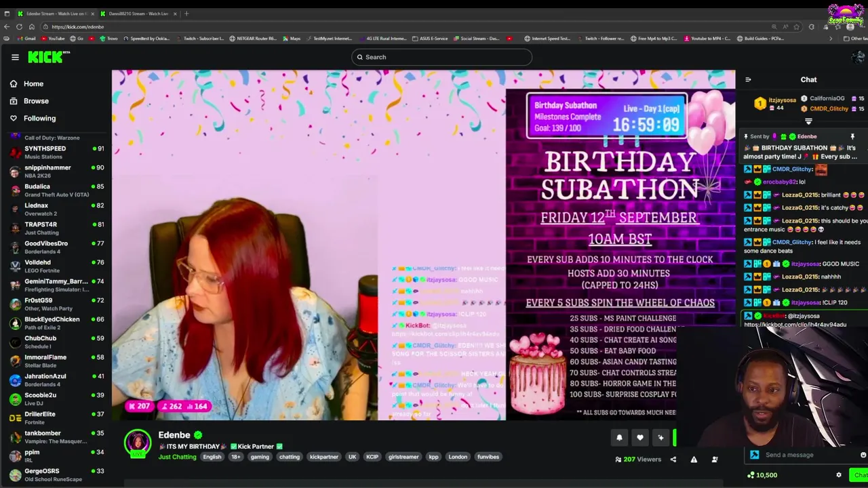Screen dimensions: 868x488
Task: Click the browser back button
Action: click(x=7, y=27)
